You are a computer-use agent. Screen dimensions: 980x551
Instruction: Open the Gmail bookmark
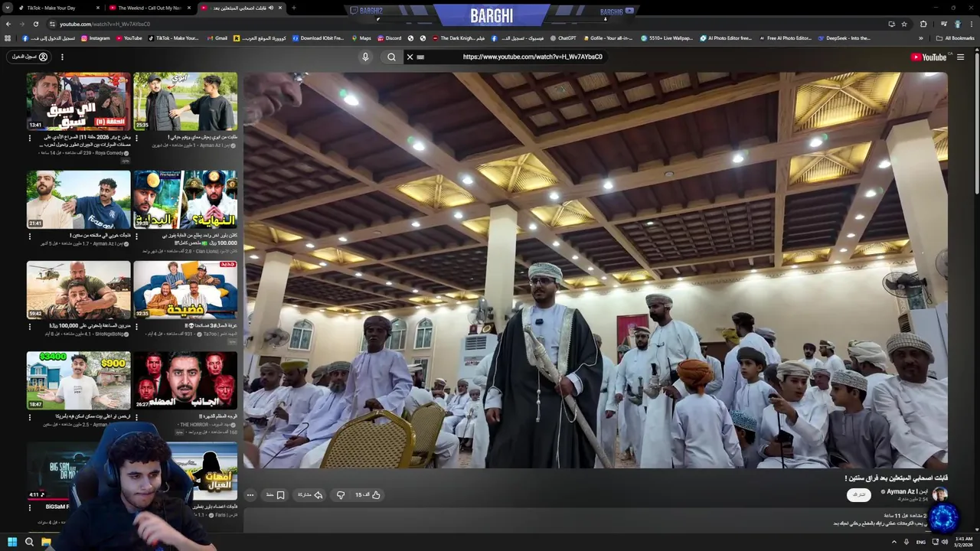click(217, 37)
